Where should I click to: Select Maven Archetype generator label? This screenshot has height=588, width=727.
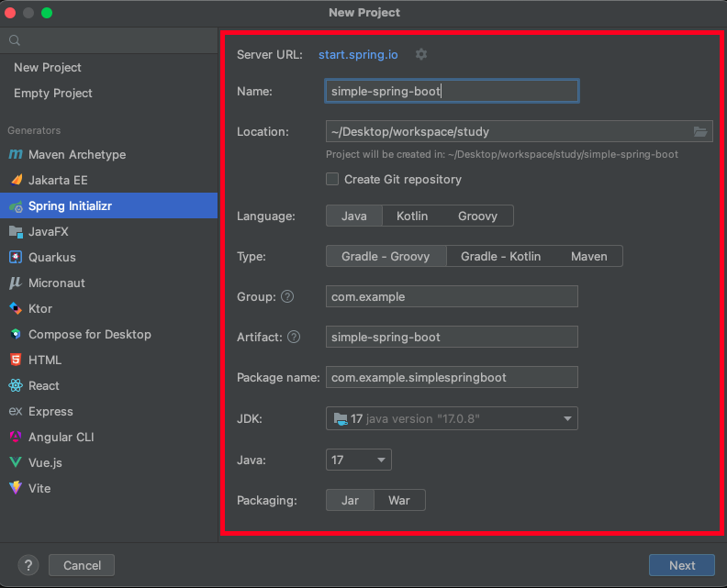pyautogui.click(x=77, y=154)
